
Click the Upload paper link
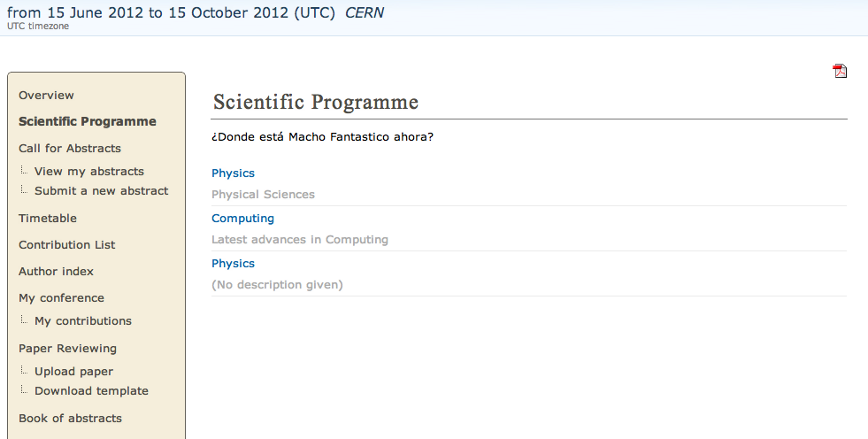[x=73, y=372]
